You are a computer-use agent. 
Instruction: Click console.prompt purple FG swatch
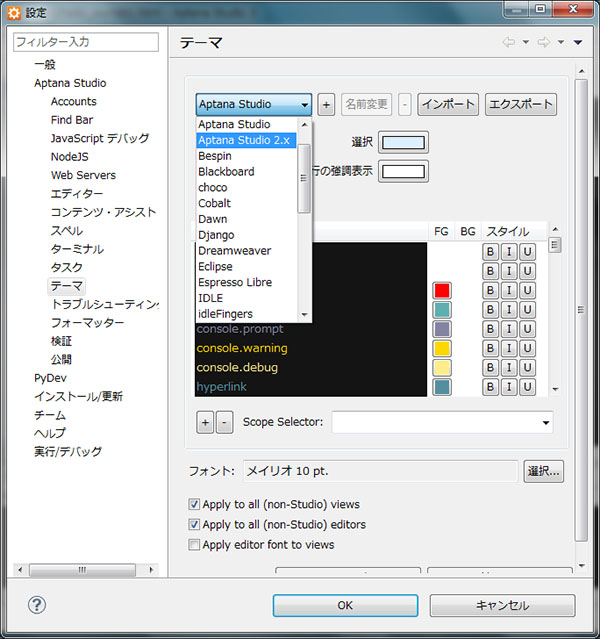(x=442, y=329)
